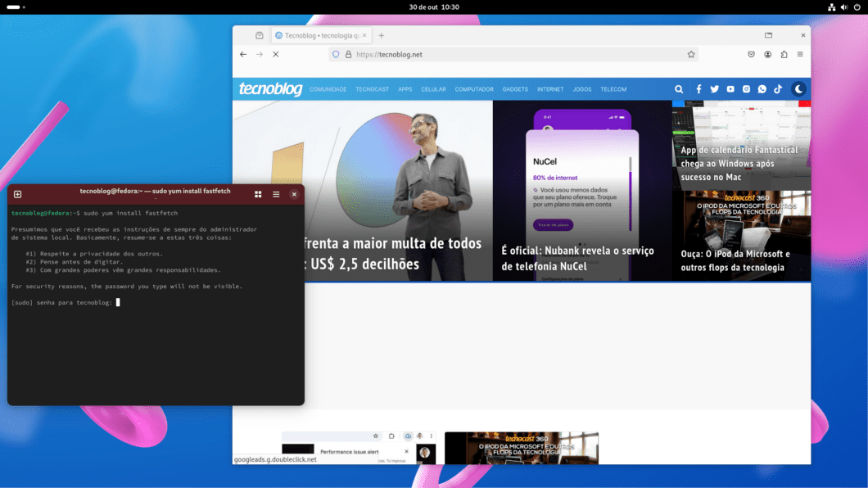Open the Tecnoblog search magnifier icon
Screen dimensions: 868x488
coord(679,89)
